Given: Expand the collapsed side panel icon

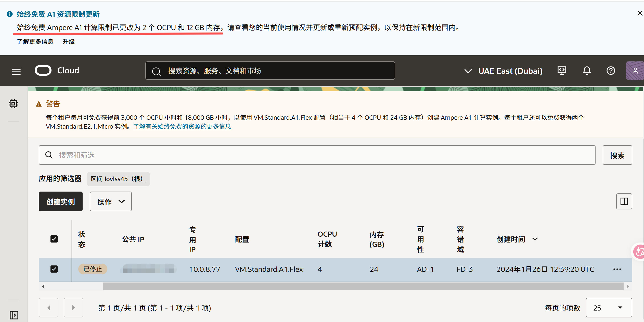Looking at the screenshot, I should coord(14,315).
